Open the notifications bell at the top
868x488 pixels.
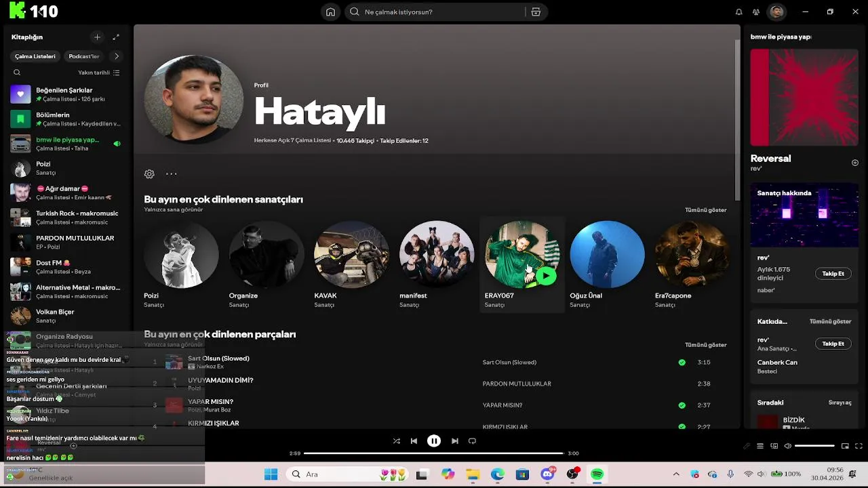tap(739, 12)
